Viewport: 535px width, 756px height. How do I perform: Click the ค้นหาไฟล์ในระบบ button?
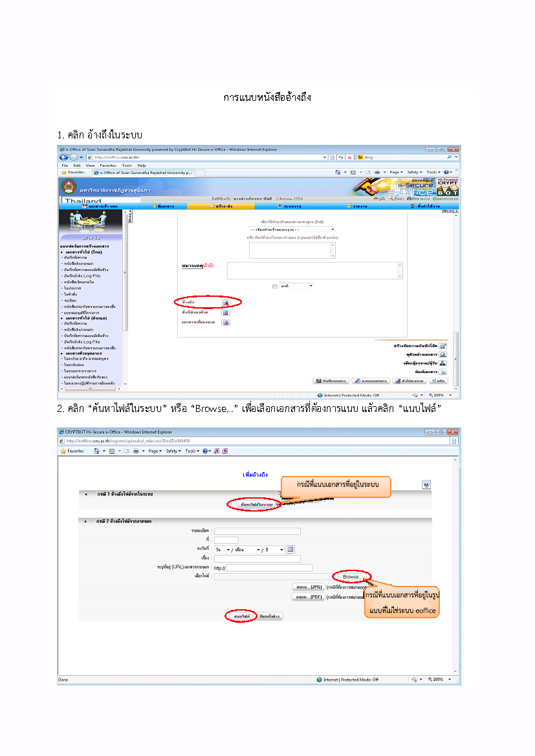click(256, 505)
